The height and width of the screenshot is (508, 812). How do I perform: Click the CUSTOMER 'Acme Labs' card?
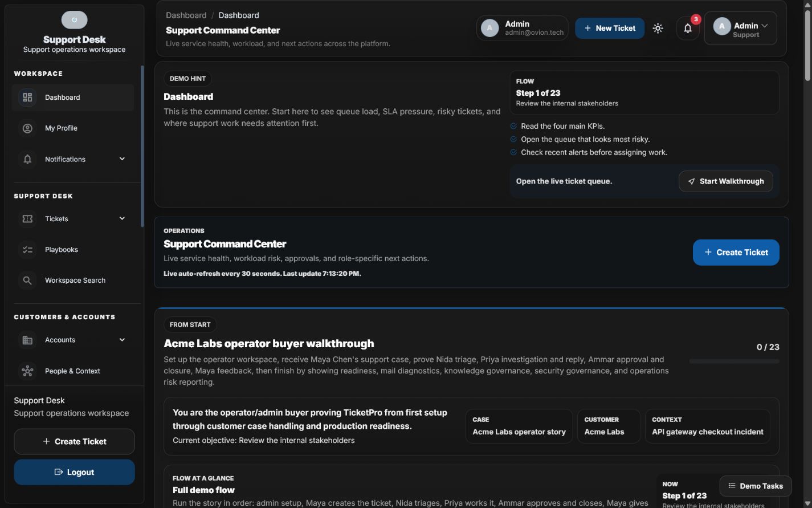(609, 426)
